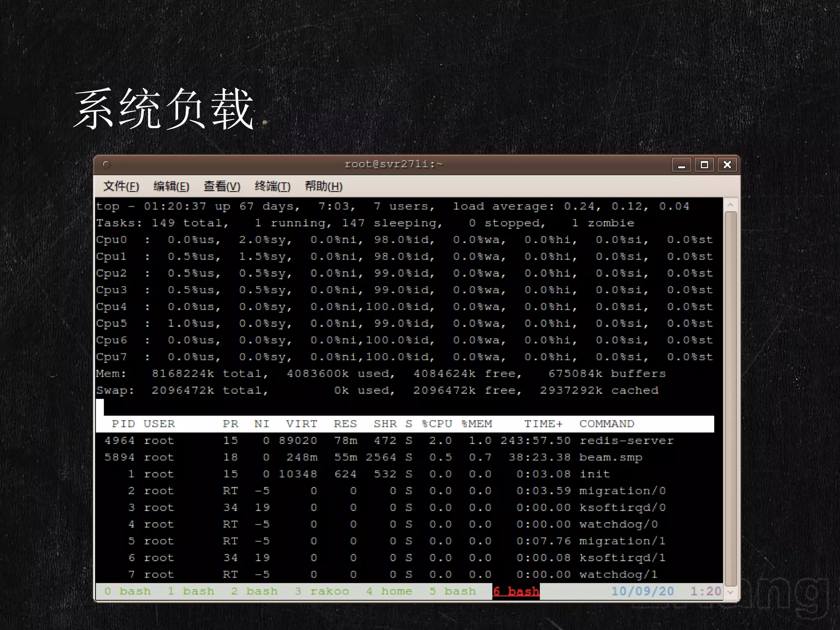Select the 6 bash screen tab

pos(516,591)
